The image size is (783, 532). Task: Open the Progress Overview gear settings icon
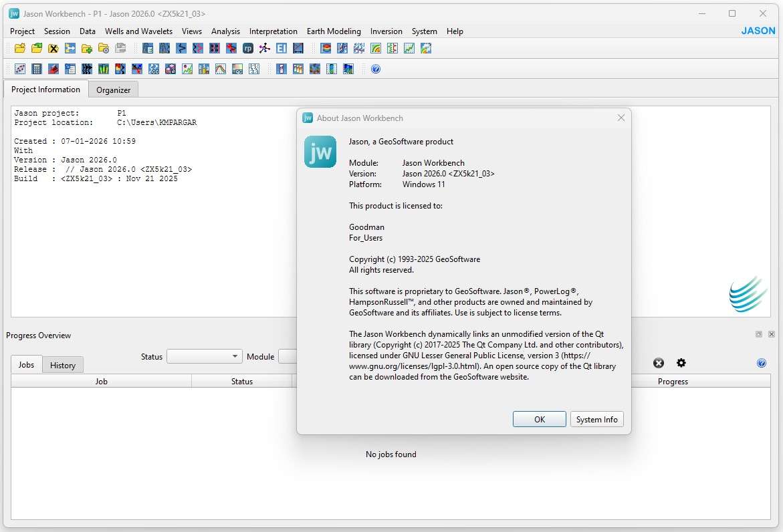tap(681, 363)
